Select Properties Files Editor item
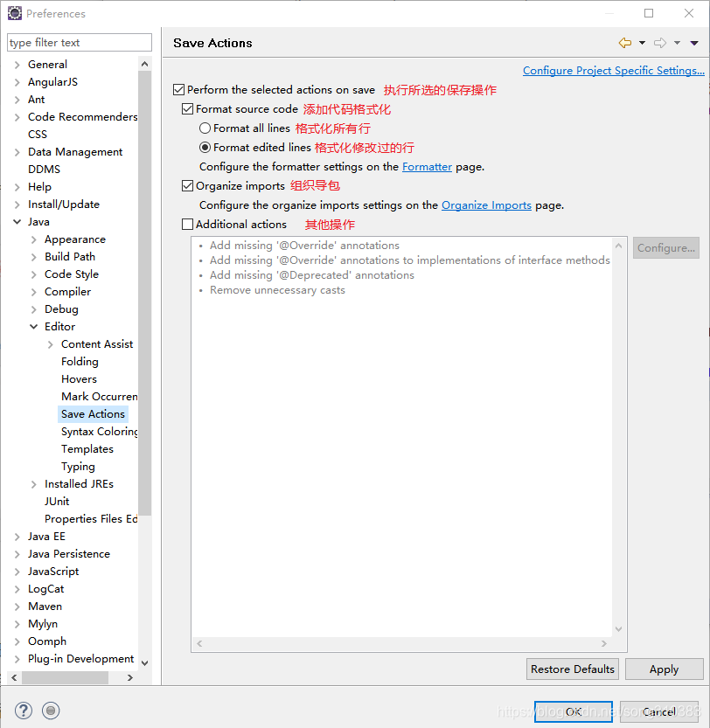710x728 pixels. (91, 519)
